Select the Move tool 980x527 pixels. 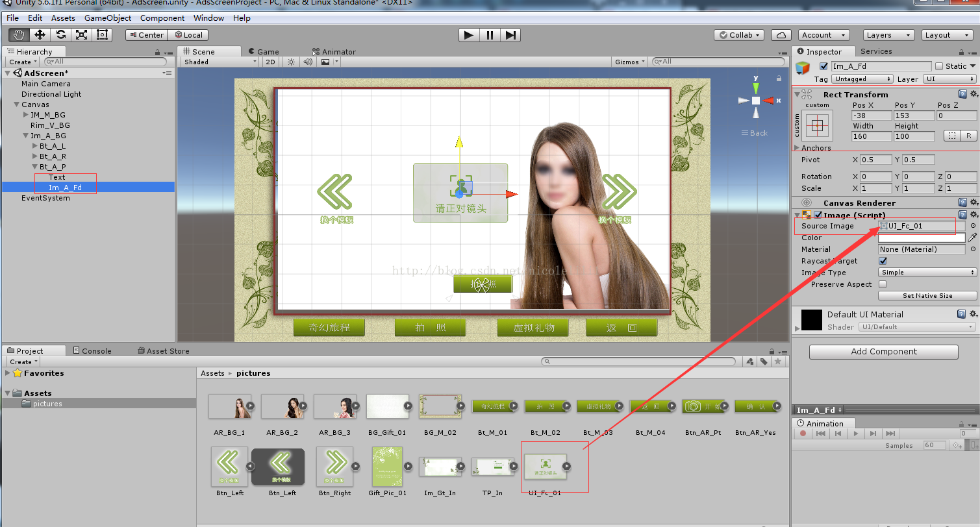[40, 35]
